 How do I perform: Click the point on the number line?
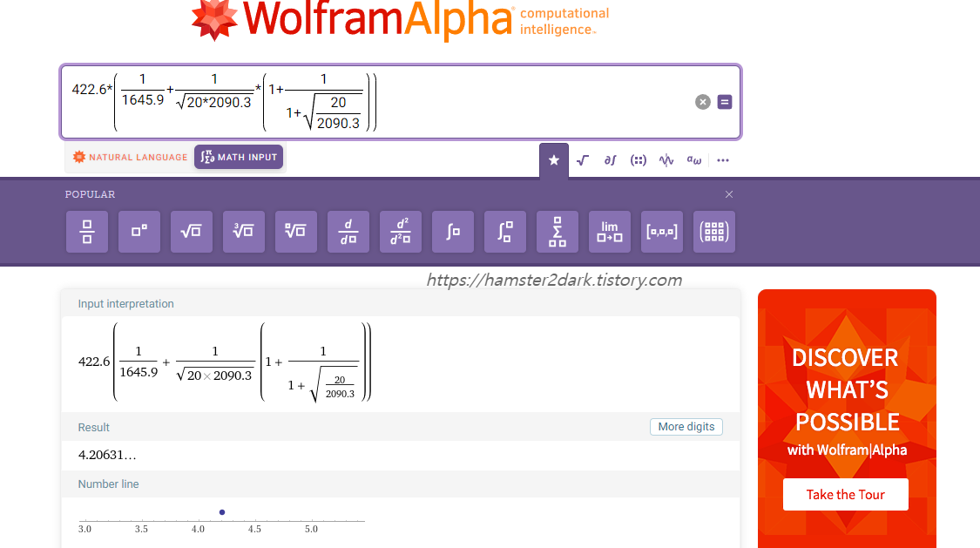(222, 512)
